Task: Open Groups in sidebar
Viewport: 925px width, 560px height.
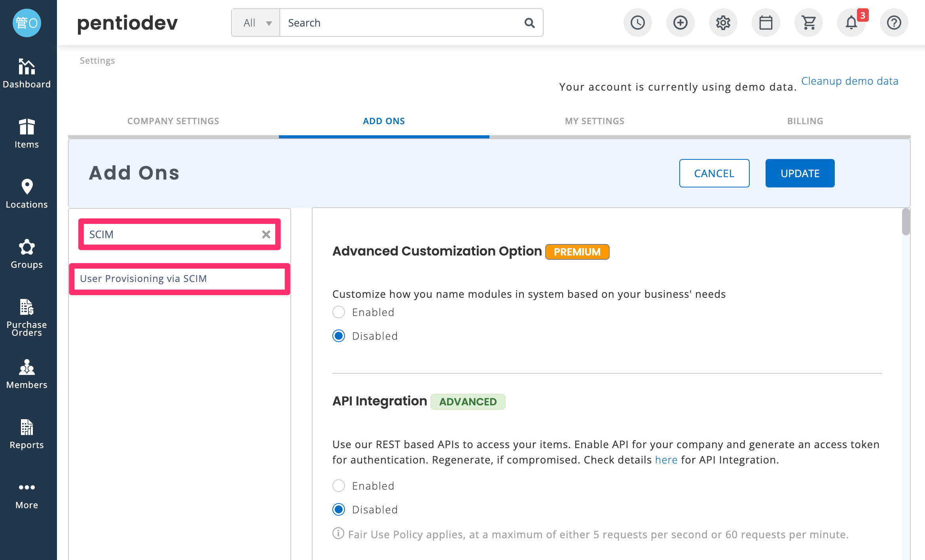Action: pyautogui.click(x=27, y=254)
